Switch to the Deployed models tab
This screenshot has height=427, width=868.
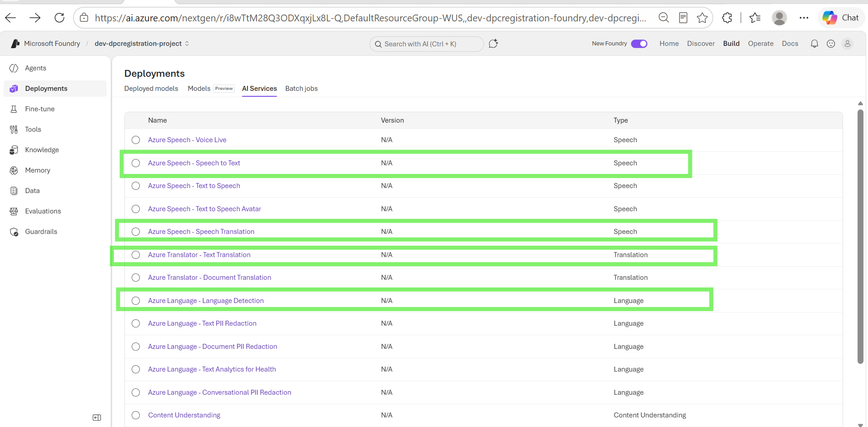click(151, 89)
